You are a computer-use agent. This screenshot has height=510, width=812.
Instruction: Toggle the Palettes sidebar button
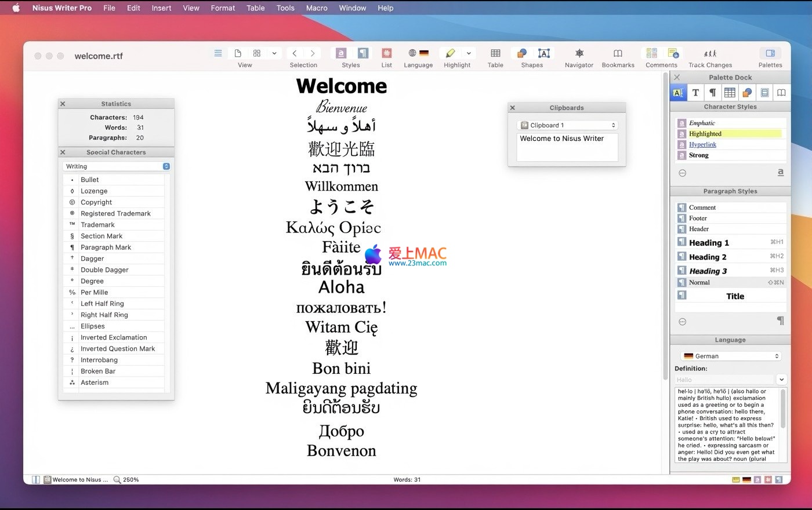[x=770, y=53]
